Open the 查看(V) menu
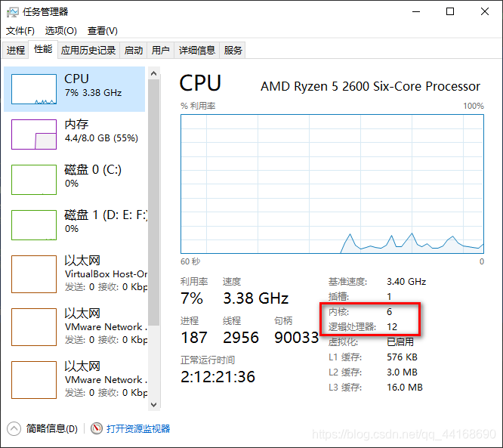This screenshot has width=503, height=448. point(103,31)
